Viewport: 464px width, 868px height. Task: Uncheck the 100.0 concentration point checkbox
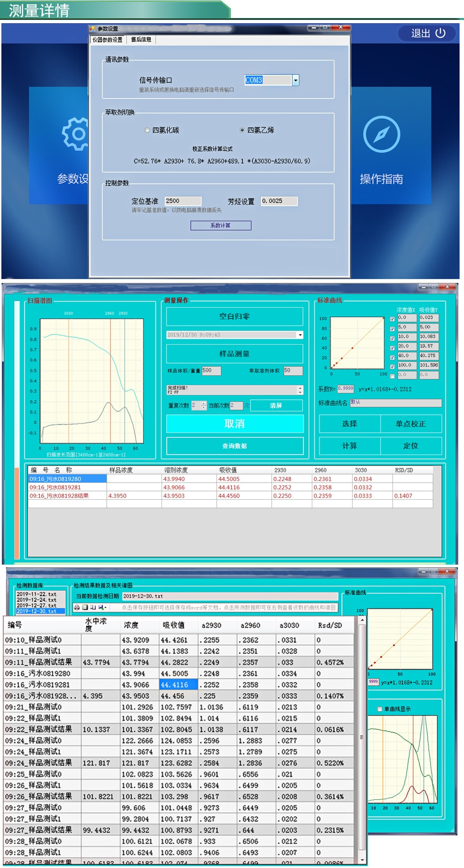point(393,366)
